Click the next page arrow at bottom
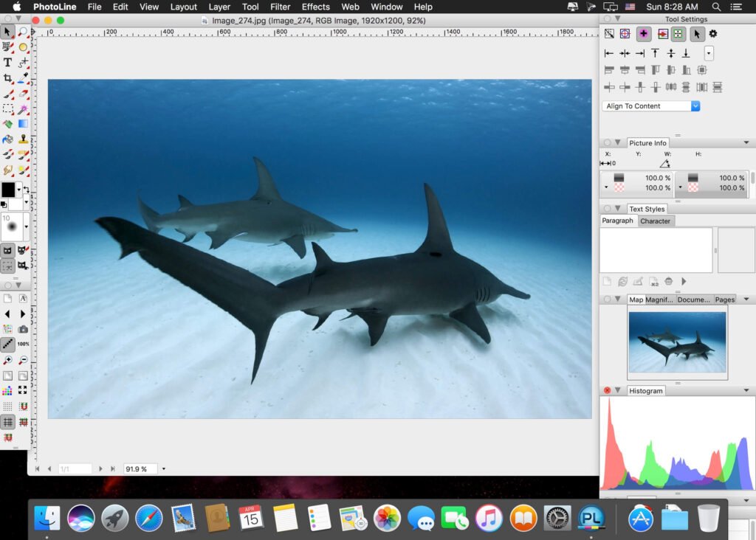The height and width of the screenshot is (540, 756). tap(101, 468)
